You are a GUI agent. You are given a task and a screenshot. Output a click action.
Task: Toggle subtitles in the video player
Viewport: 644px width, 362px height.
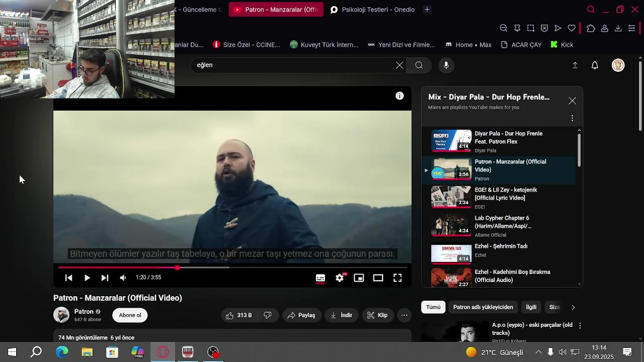320,278
